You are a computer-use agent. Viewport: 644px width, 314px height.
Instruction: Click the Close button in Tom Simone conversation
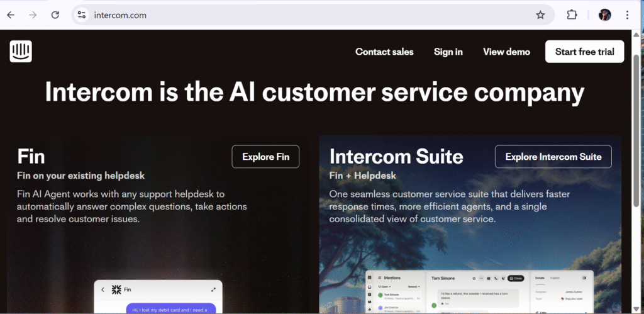point(516,278)
